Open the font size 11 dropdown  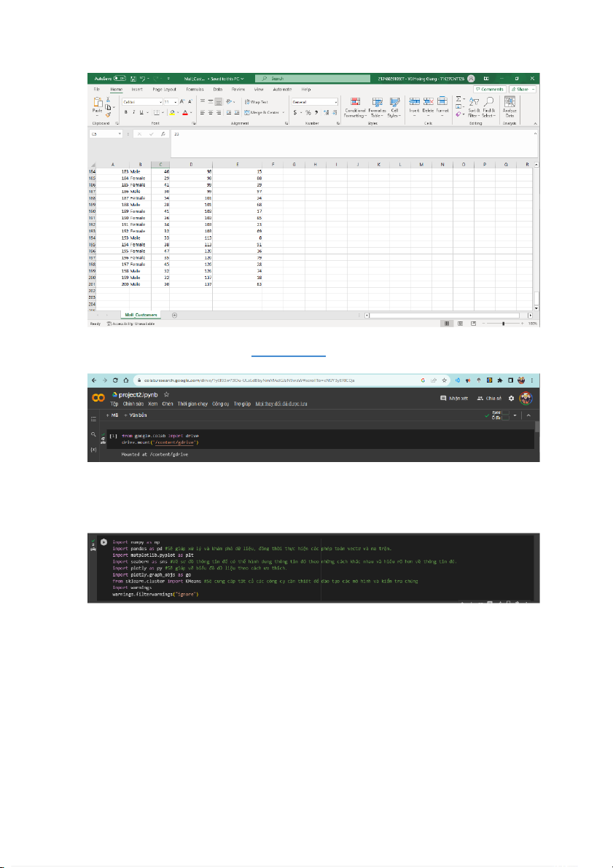pyautogui.click(x=176, y=103)
